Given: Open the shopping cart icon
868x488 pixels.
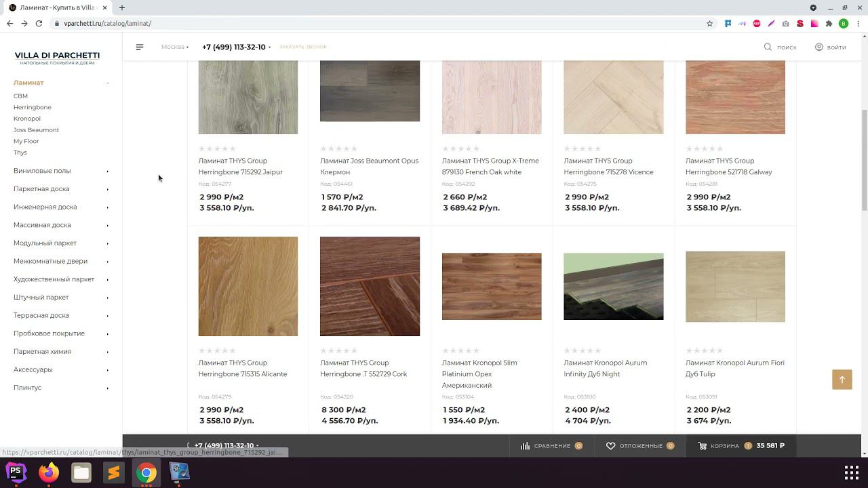Looking at the screenshot, I should [x=702, y=446].
